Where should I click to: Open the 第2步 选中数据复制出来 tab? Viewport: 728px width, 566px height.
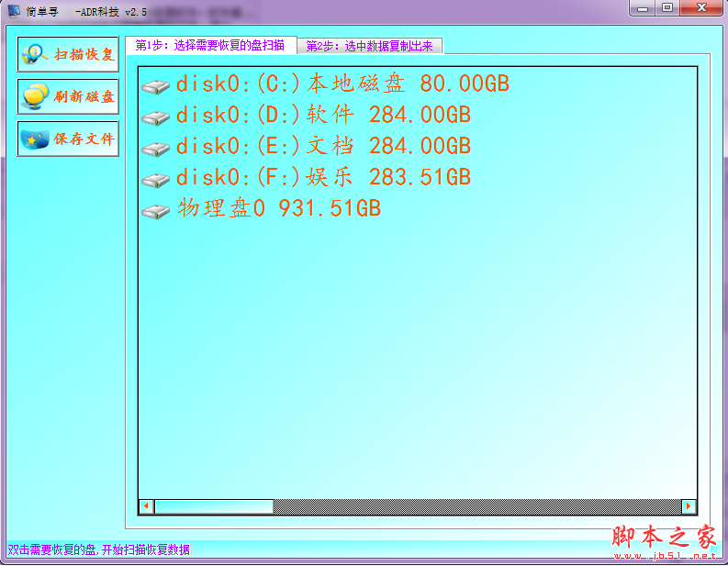tap(370, 47)
